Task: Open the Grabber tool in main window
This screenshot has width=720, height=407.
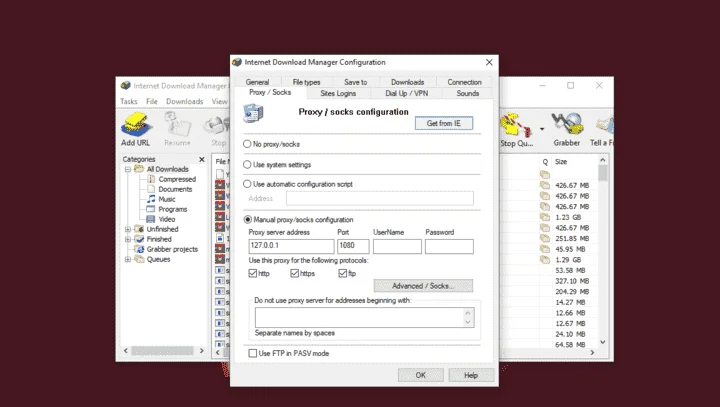Action: 567,130
